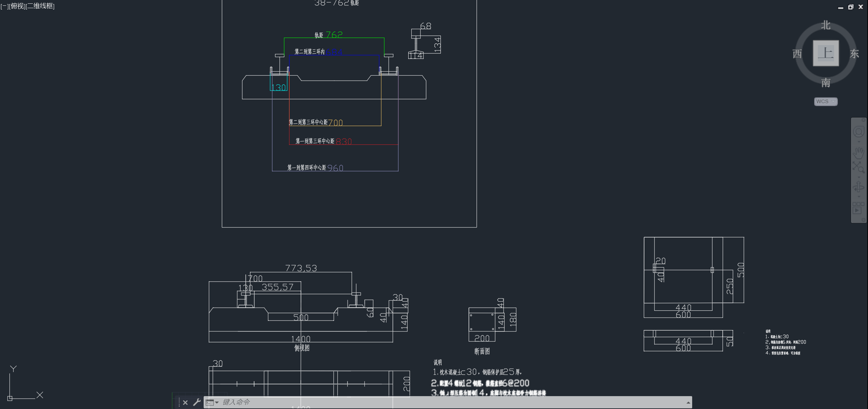Click the ViewCube top face 上
The width and height of the screenshot is (868, 409).
click(x=826, y=53)
